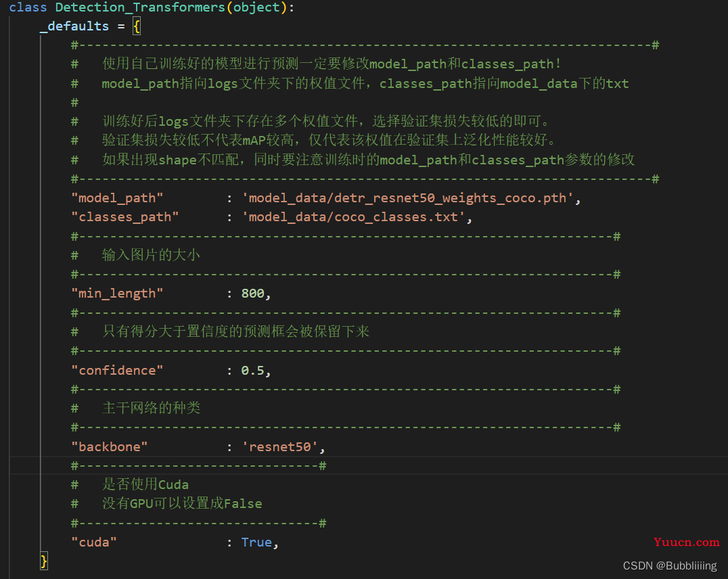Click the comment starting '如果出现shape不匹配'
The height and width of the screenshot is (579, 728).
coord(368,160)
